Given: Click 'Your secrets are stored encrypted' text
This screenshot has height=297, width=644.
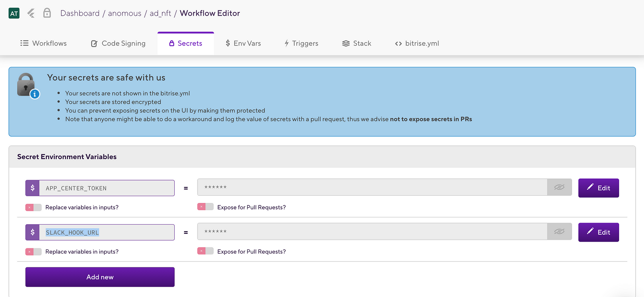Looking at the screenshot, I should [x=113, y=102].
